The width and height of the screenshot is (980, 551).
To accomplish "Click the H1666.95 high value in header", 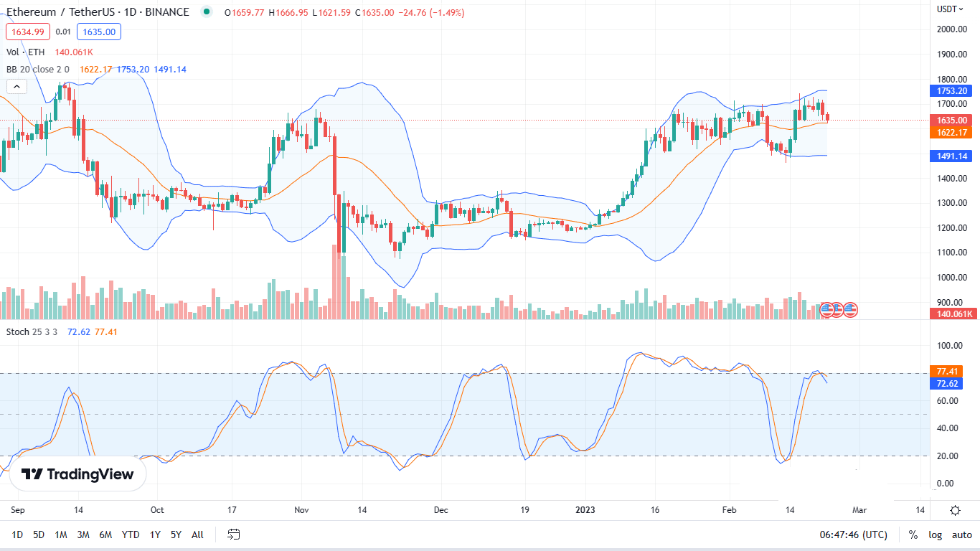I will tap(289, 12).
